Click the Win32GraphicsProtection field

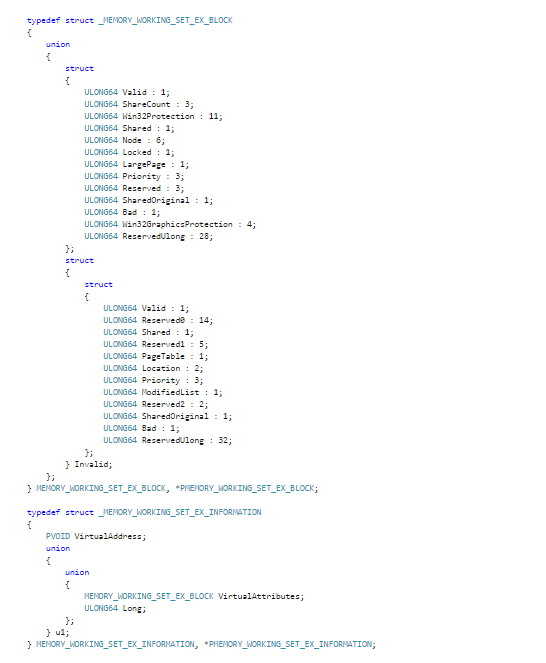pyautogui.click(x=177, y=224)
